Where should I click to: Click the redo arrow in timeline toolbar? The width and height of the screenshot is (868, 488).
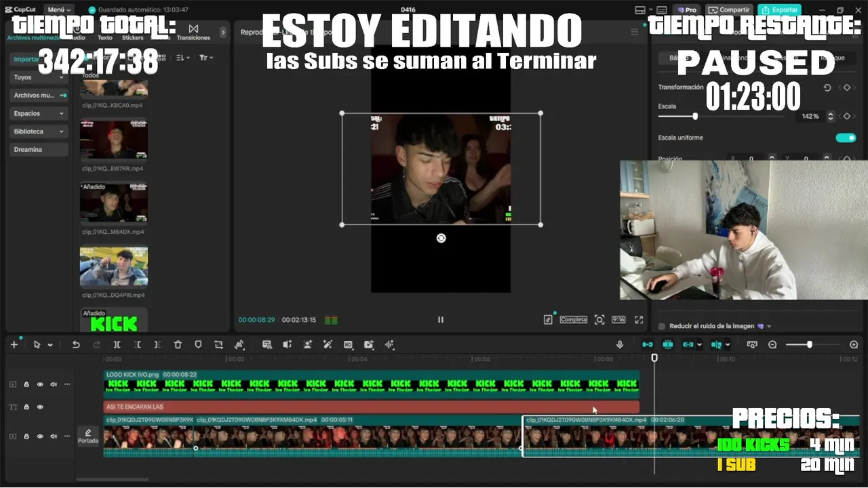click(96, 344)
